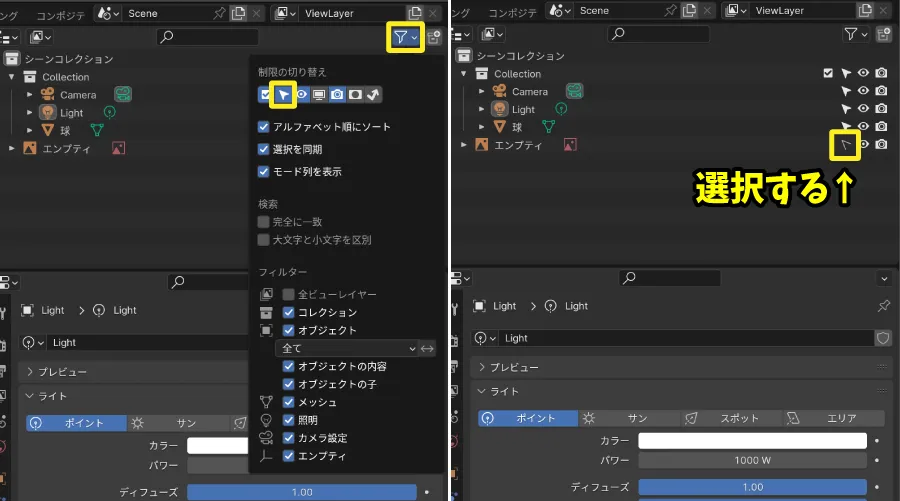The image size is (900, 501).
Task: Click the light data icon beside Light in right outliner
Action: [561, 108]
